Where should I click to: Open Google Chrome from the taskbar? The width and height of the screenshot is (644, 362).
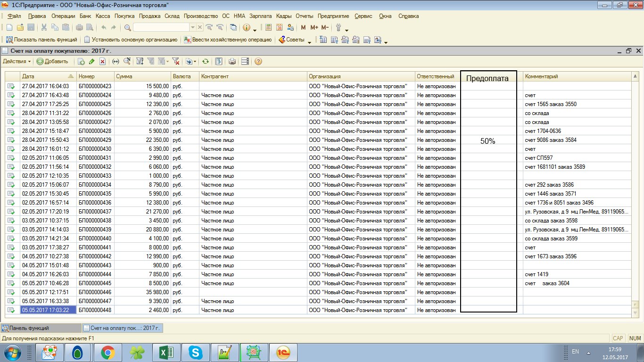(107, 352)
